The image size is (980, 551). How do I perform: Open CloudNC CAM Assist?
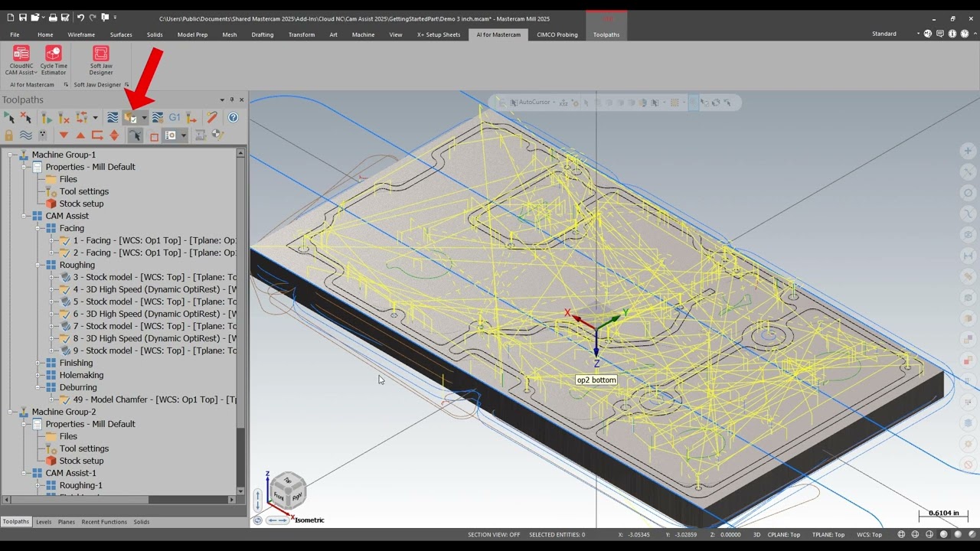coord(21,60)
